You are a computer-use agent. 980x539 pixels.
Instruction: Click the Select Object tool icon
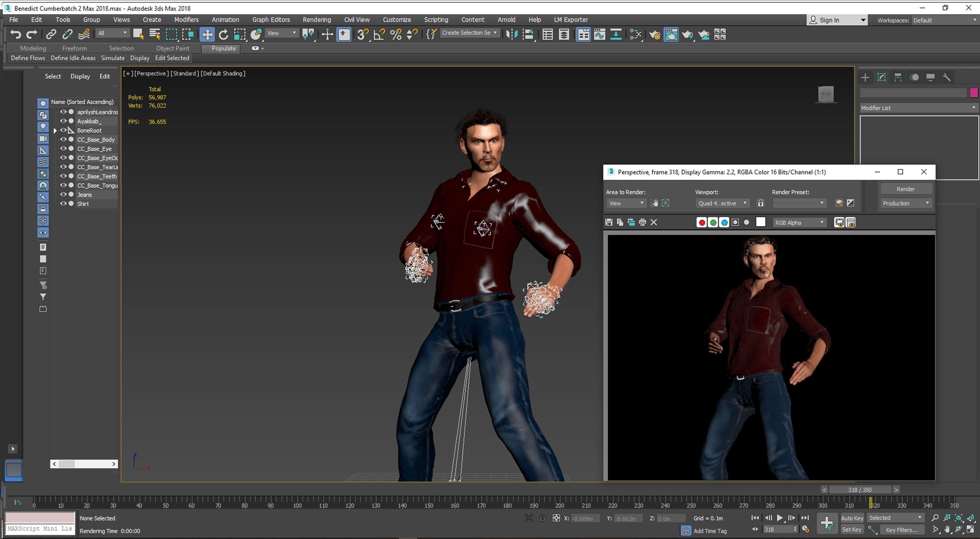coord(138,35)
